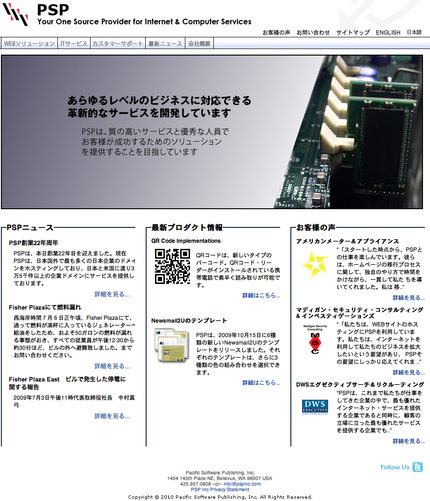Read more on Fisher Plaza East outage report
The width and height of the screenshot is (430, 501).
112,416
